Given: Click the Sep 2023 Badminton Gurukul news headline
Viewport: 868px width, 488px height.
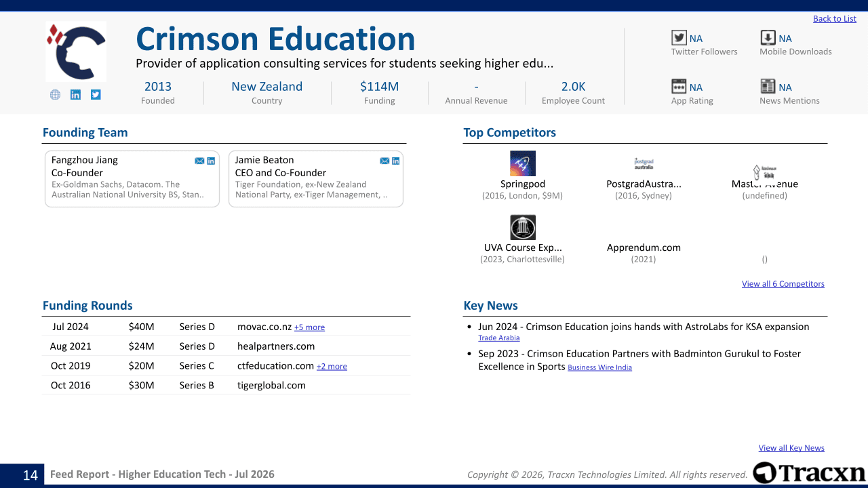Looking at the screenshot, I should [x=639, y=360].
